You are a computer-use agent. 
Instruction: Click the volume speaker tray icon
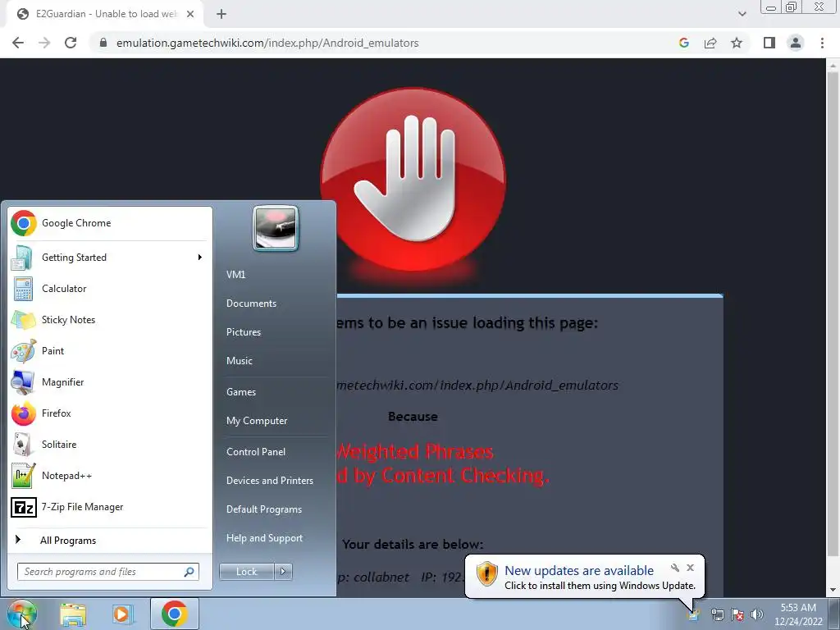[757, 614]
